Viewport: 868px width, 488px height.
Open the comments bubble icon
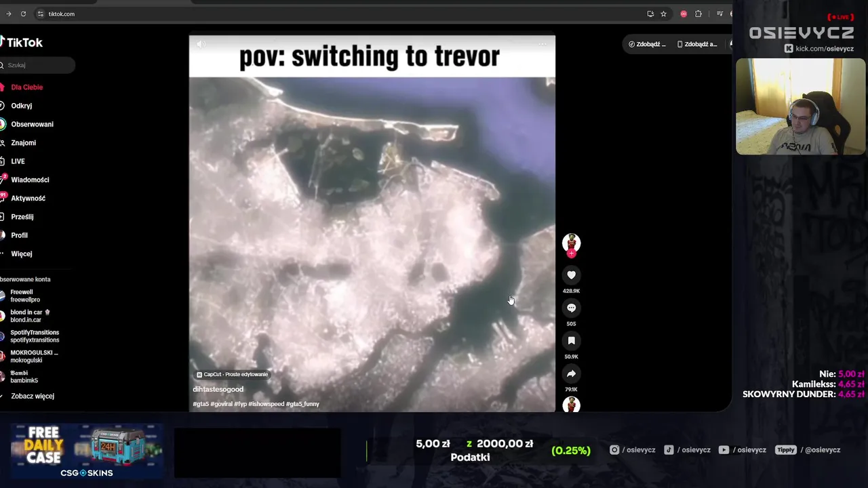(571, 308)
